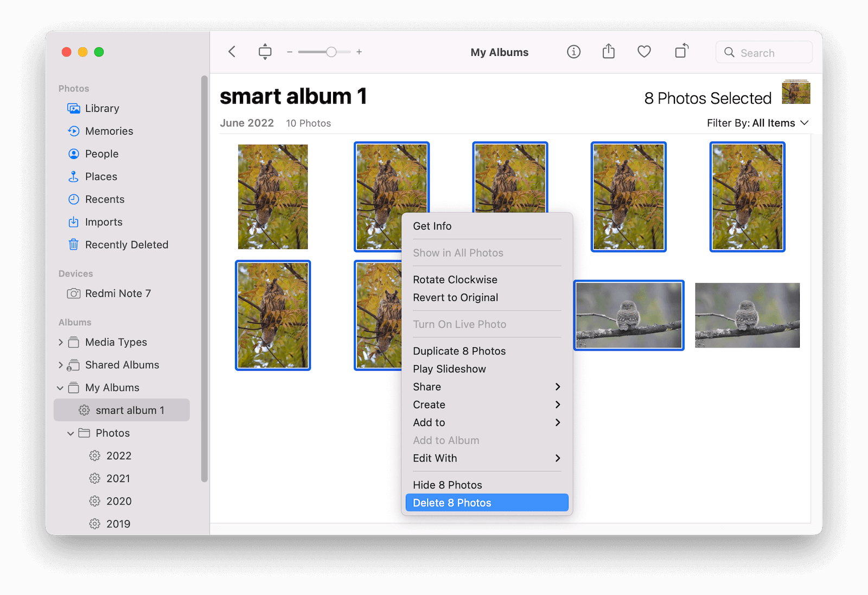The width and height of the screenshot is (868, 595).
Task: Open the Filter By All Items dropdown
Action: 757,123
